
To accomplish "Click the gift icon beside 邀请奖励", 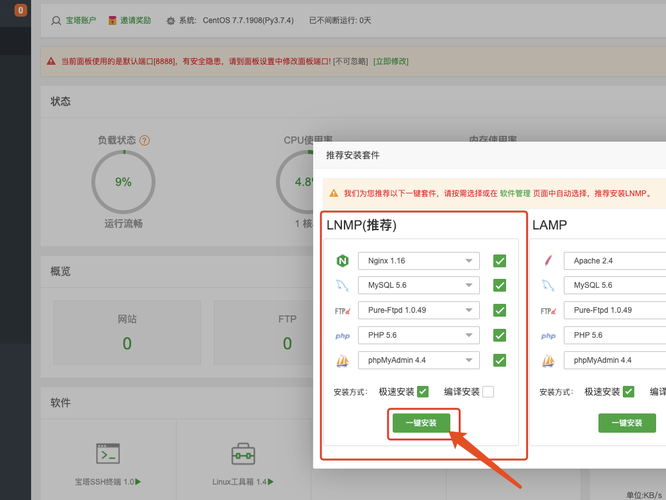I will tap(112, 20).
